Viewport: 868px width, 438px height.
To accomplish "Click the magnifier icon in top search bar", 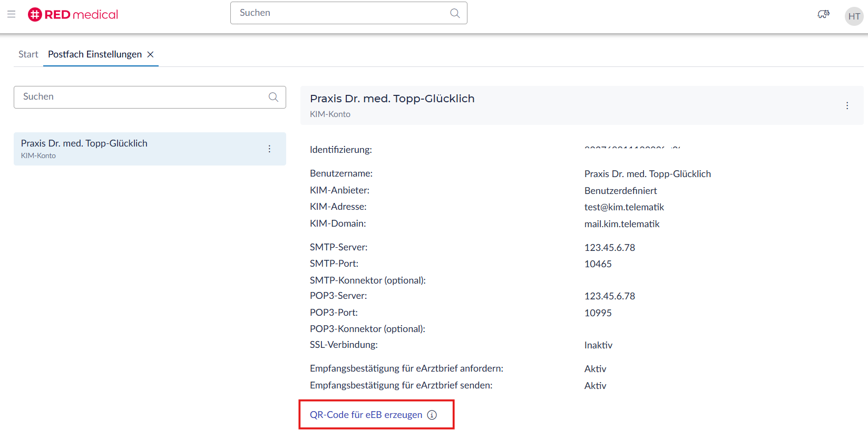I will [x=455, y=13].
